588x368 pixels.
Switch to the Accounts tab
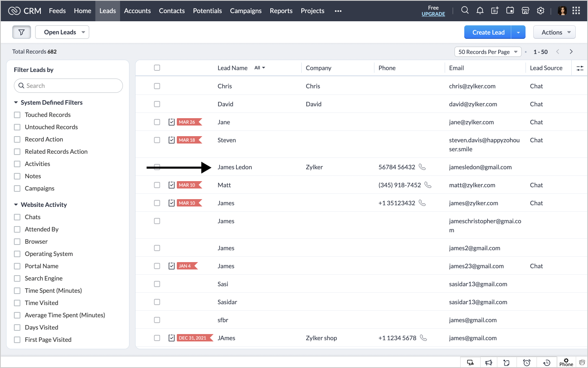tap(137, 11)
